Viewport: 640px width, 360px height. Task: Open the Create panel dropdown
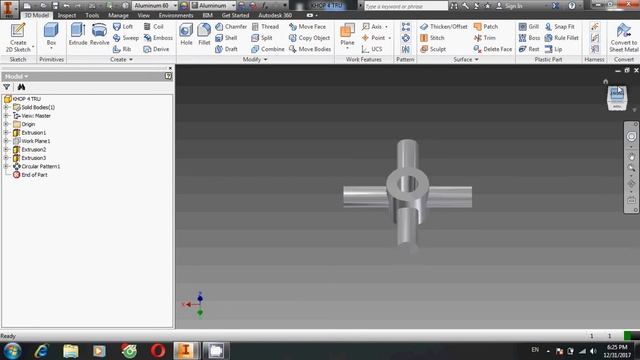click(121, 60)
